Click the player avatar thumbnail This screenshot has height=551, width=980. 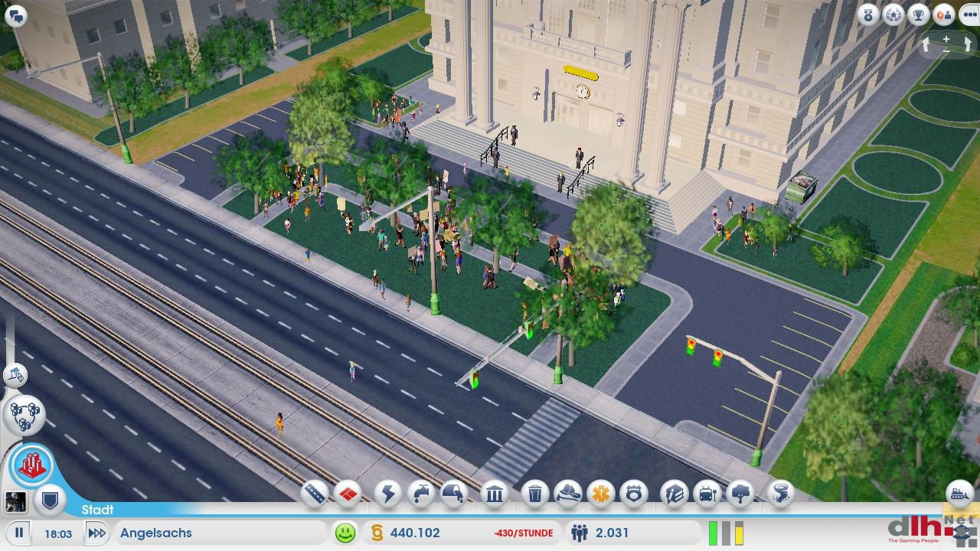[15, 501]
